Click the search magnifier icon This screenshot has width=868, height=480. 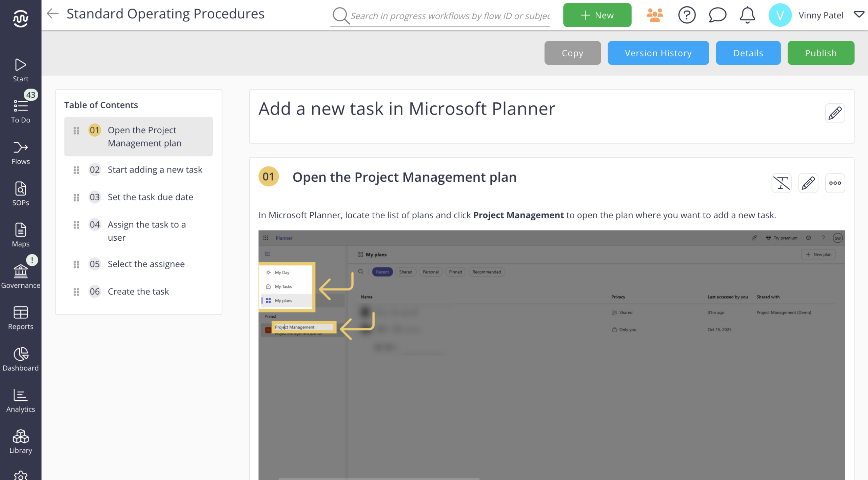point(340,16)
